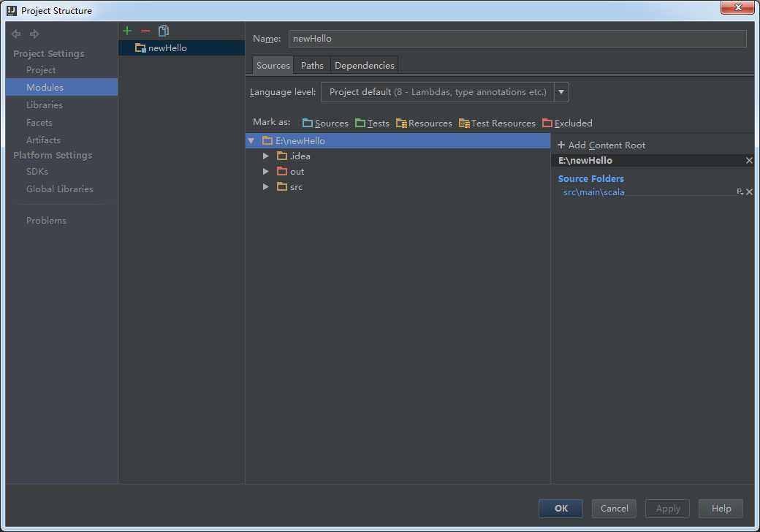Image resolution: width=760 pixels, height=532 pixels.
Task: Select the .idea folder
Action: click(x=294, y=156)
